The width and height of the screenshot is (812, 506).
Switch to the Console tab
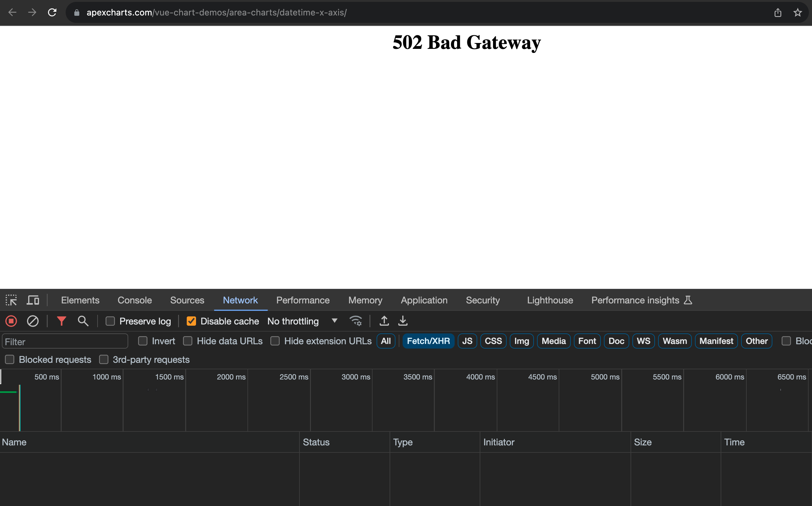(x=135, y=300)
